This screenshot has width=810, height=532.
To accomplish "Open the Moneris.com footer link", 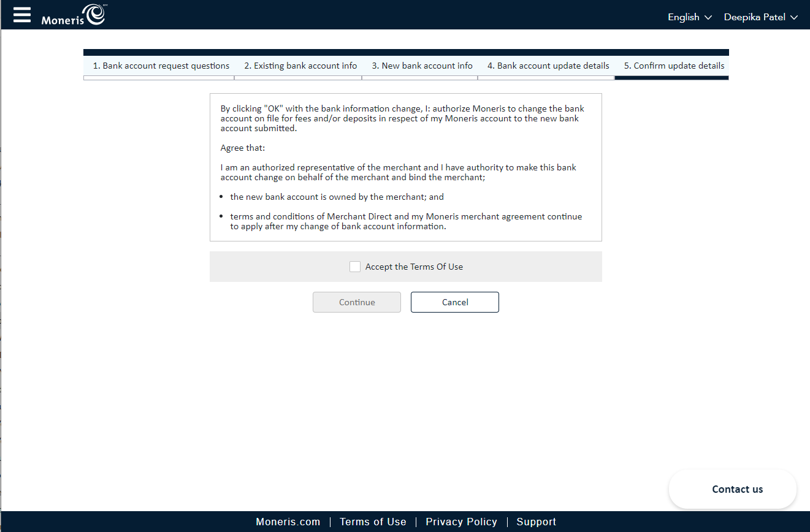I will [x=288, y=522].
